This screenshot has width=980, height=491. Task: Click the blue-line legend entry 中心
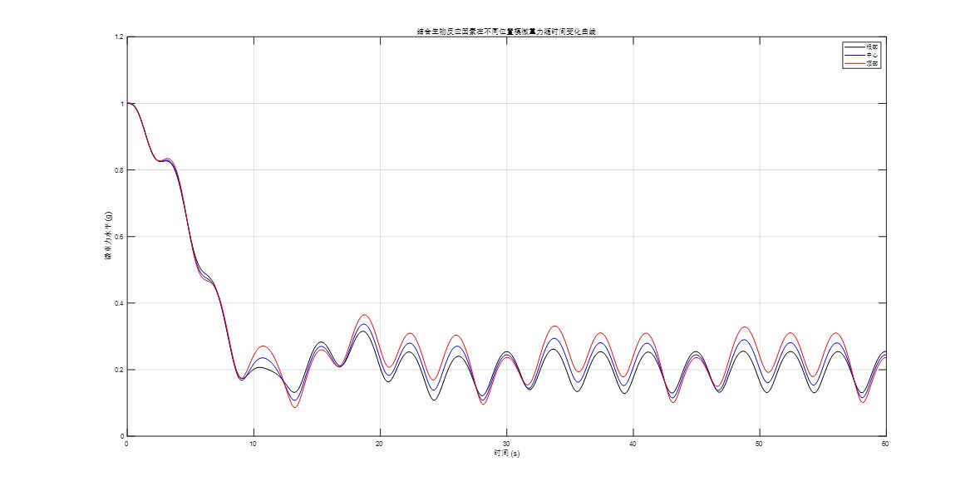(872, 55)
